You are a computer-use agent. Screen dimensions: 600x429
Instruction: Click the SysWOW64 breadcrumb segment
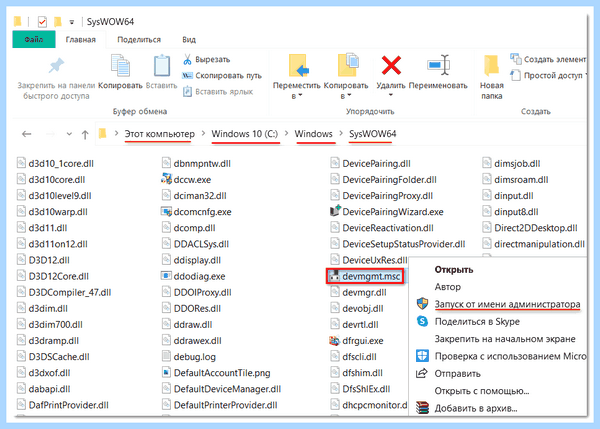(x=372, y=134)
